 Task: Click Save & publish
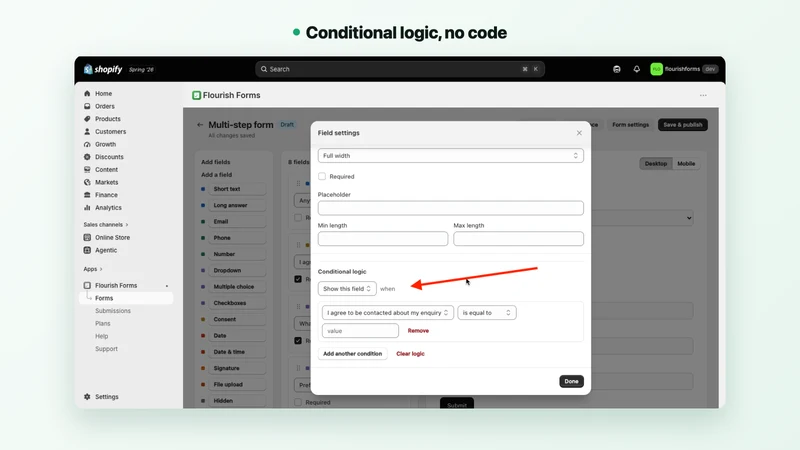(x=683, y=124)
